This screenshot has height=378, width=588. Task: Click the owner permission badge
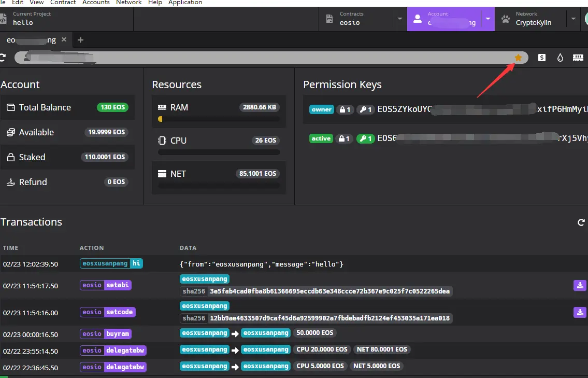[321, 109]
